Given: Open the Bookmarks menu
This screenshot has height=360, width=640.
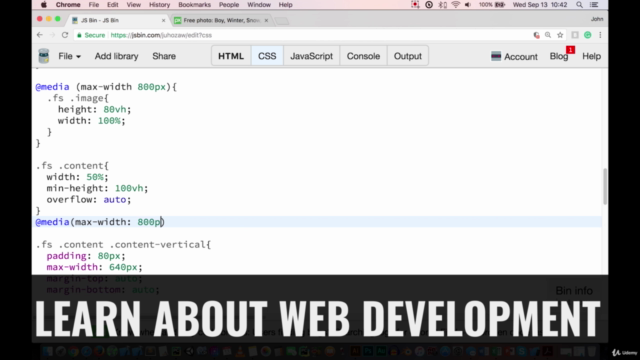Looking at the screenshot, I should [x=194, y=5].
